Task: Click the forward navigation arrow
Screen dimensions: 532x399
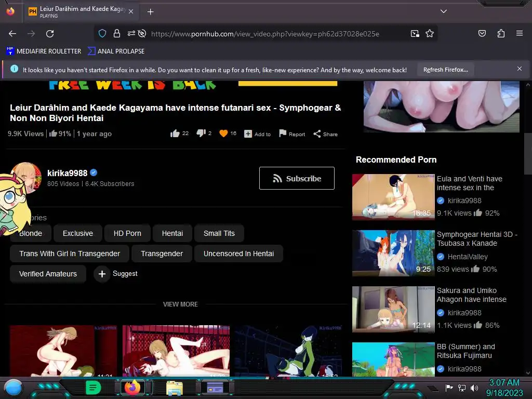Action: tap(31, 34)
